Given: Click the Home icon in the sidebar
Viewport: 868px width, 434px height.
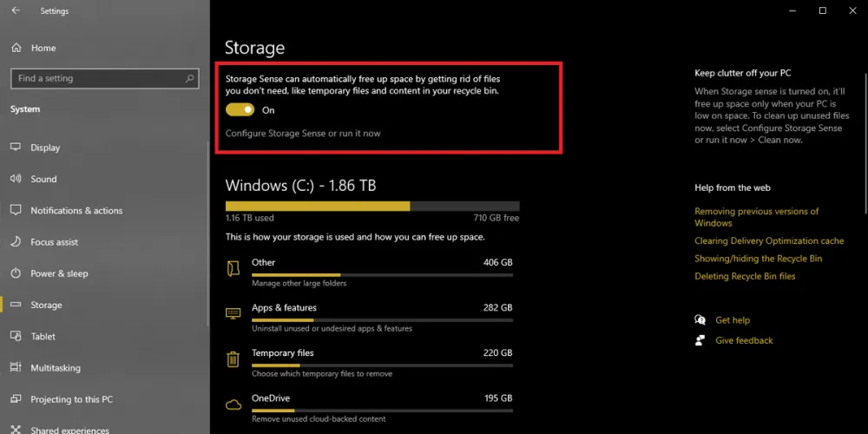Looking at the screenshot, I should click(x=16, y=48).
